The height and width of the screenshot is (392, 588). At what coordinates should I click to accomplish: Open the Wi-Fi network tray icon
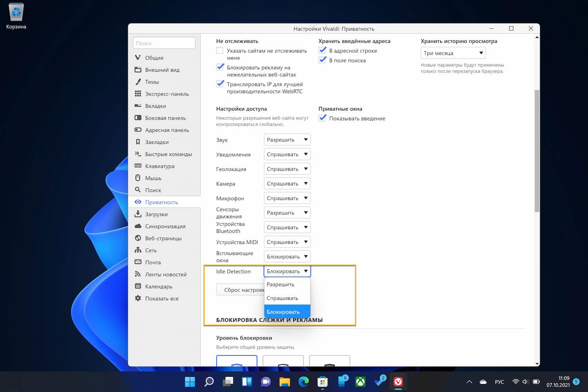click(x=515, y=382)
